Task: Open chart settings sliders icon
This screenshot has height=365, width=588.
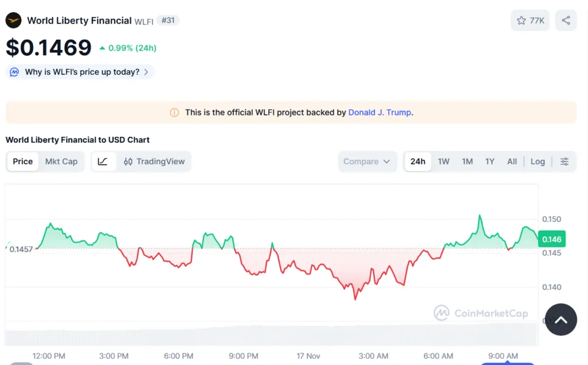Action: coord(564,162)
